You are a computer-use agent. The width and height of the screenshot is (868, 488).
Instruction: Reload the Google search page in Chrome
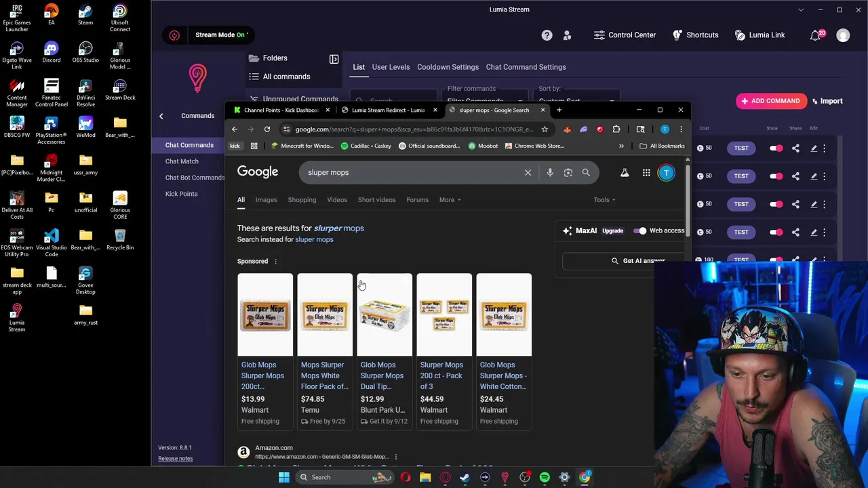pyautogui.click(x=267, y=129)
